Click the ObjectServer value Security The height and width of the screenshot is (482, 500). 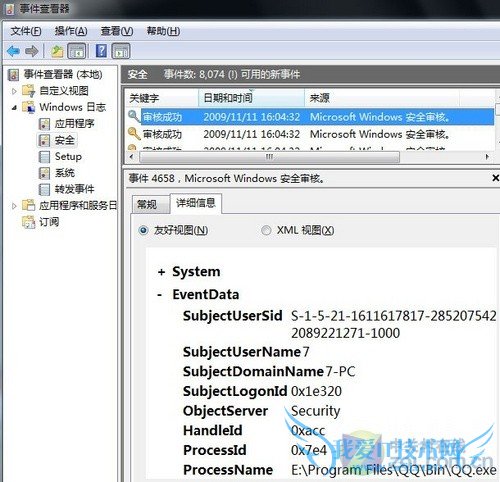(315, 411)
